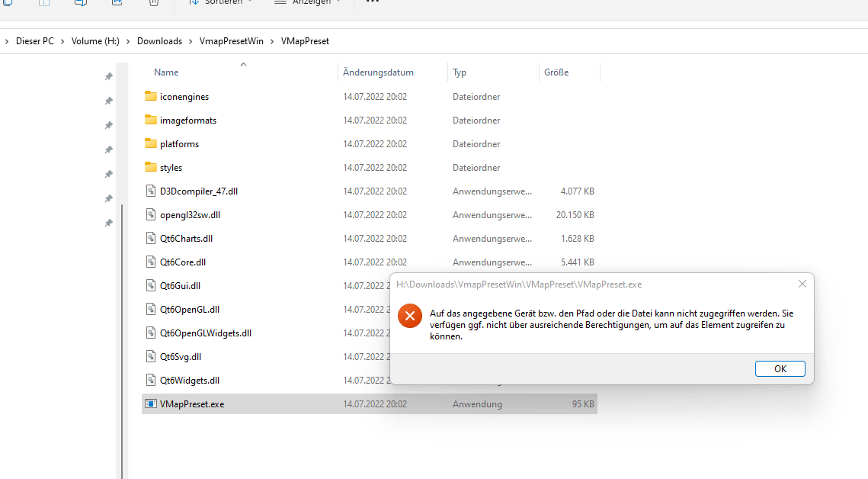
Task: Open VmapPresetWin breadcrumb segment
Action: (x=232, y=41)
